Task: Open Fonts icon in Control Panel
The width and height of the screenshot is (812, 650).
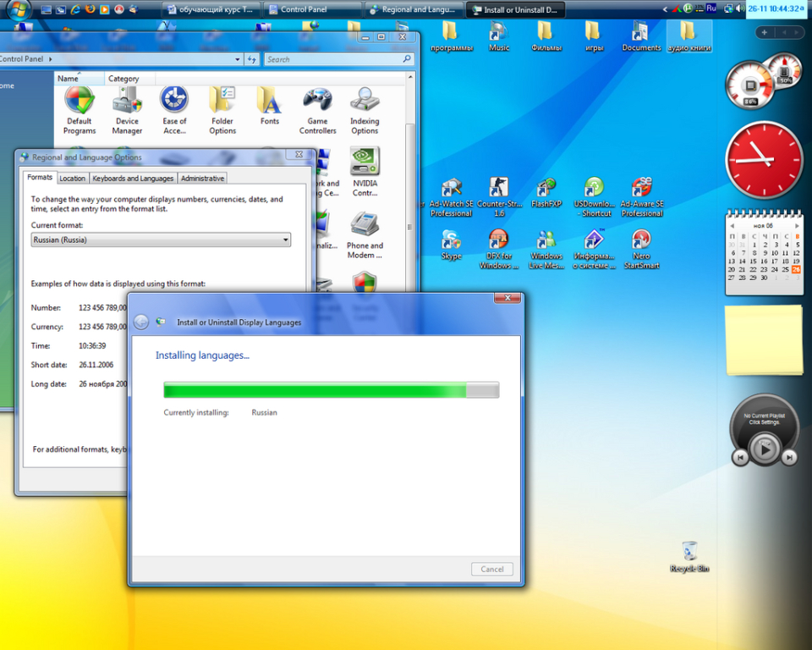Action: (270, 107)
